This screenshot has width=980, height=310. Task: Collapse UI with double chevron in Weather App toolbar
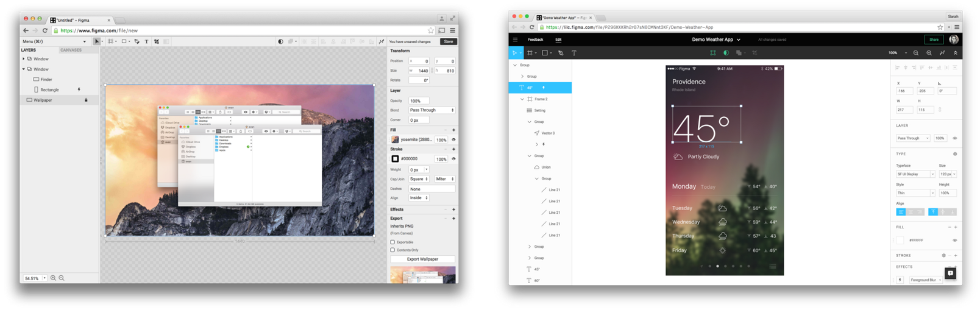955,53
